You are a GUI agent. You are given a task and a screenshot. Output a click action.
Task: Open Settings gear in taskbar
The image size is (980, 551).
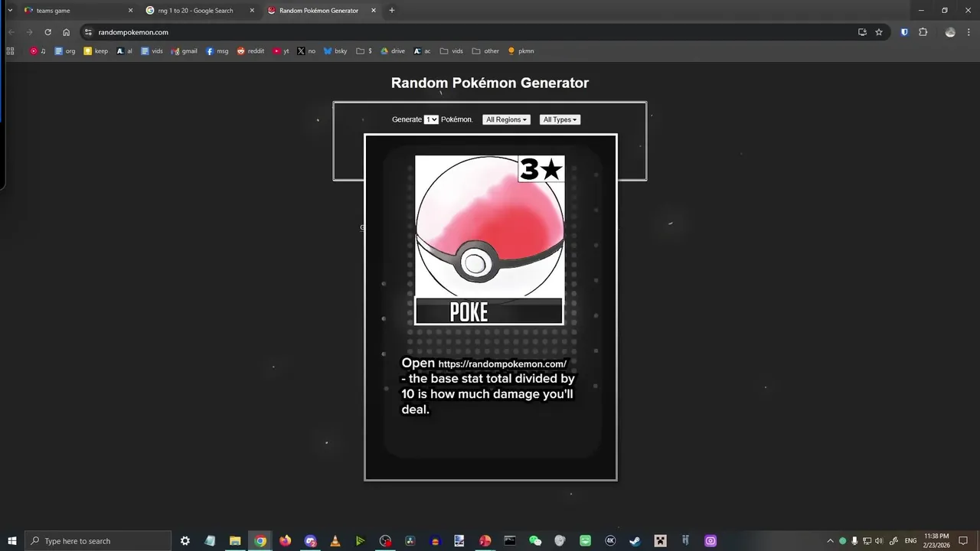click(x=185, y=541)
